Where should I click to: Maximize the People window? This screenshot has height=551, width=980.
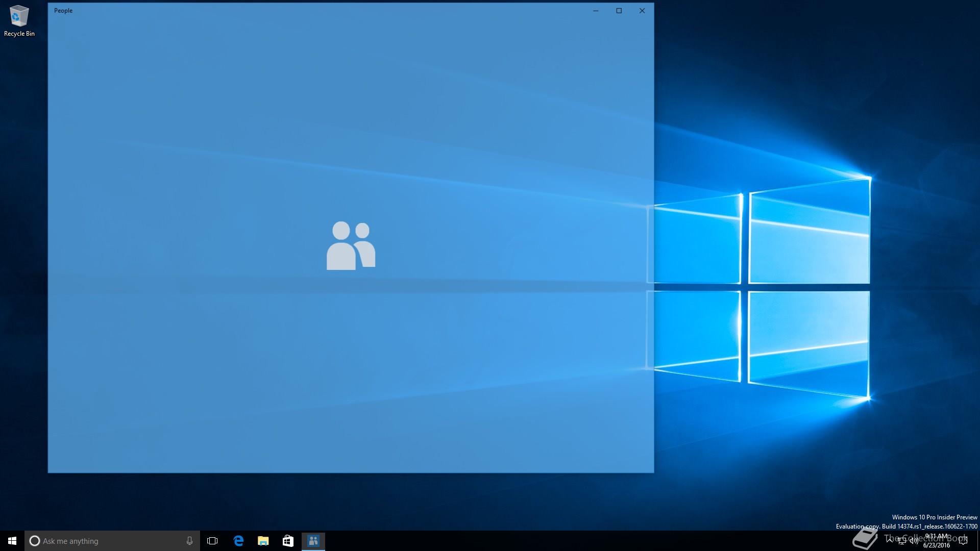[619, 11]
